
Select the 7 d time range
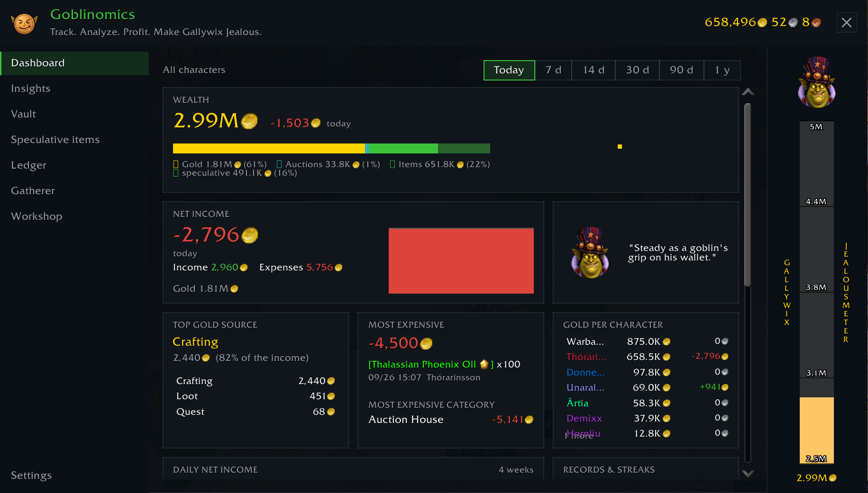[x=553, y=70]
